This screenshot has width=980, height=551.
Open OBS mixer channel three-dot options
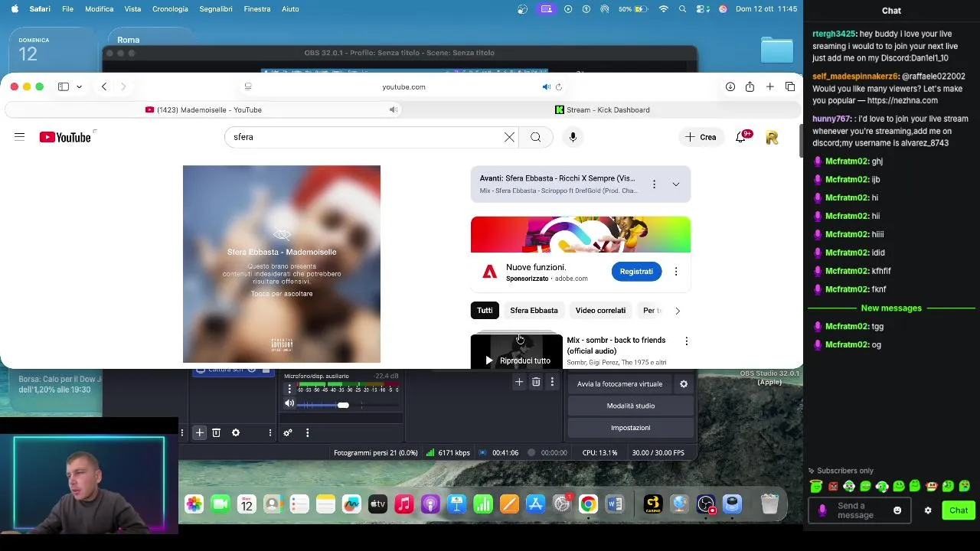[x=289, y=389]
